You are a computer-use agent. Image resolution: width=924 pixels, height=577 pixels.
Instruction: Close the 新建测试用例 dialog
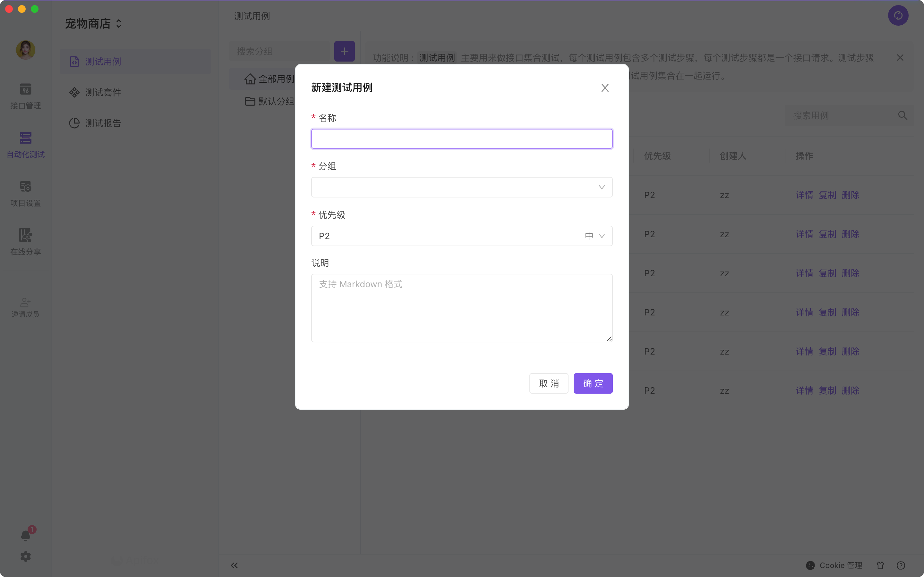[604, 88]
